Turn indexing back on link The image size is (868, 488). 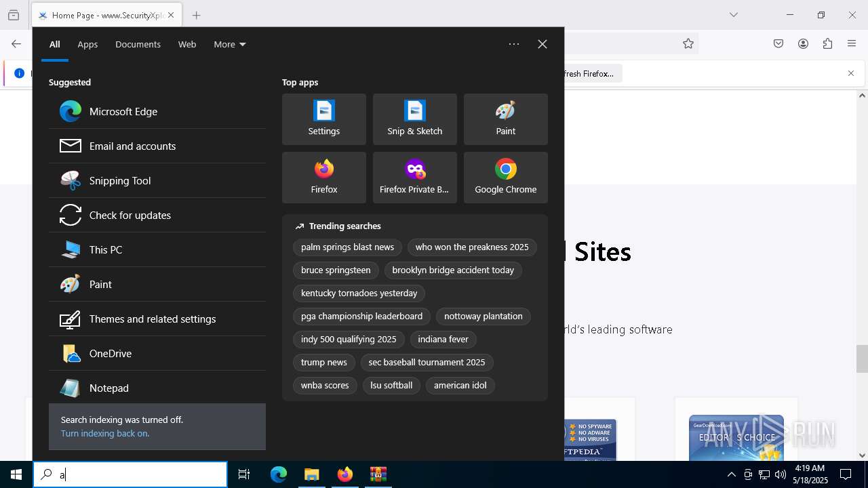coord(105,433)
